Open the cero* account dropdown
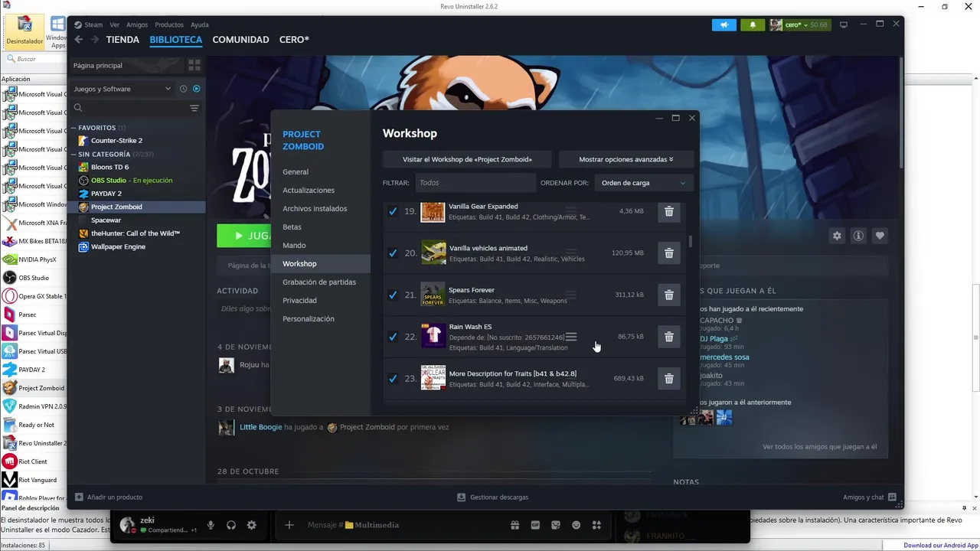This screenshot has width=980, height=551. (799, 24)
